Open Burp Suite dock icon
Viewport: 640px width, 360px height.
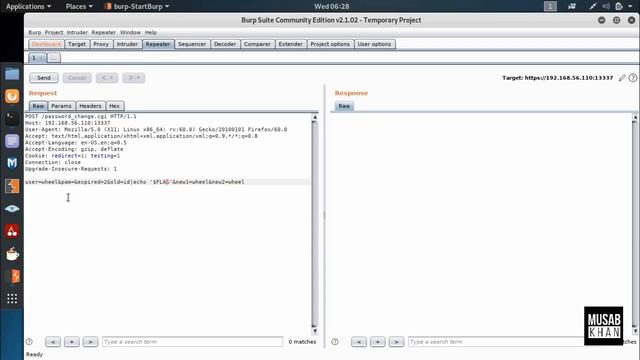click(x=12, y=186)
